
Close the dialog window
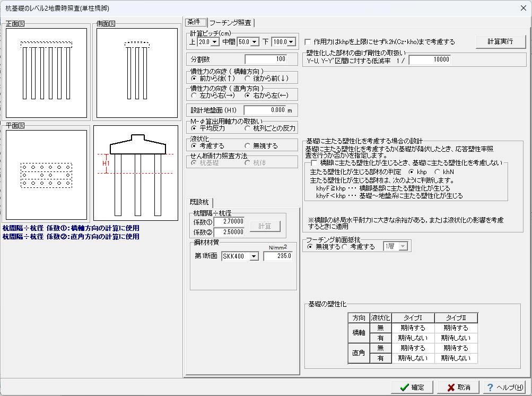pos(523,8)
